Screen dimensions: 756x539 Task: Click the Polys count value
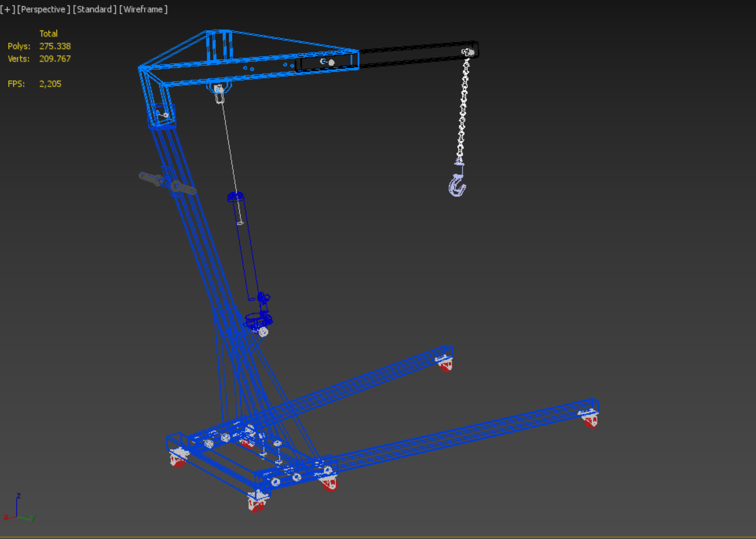pos(55,46)
